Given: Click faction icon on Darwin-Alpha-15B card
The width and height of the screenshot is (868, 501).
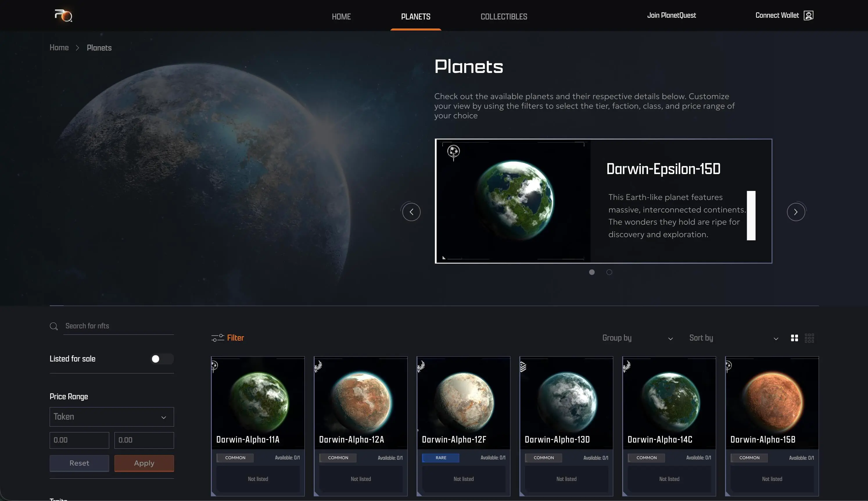Looking at the screenshot, I should pos(729,366).
